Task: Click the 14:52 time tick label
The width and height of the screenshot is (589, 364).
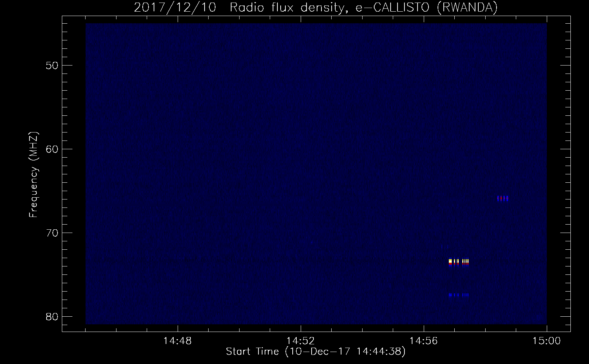Action: pyautogui.click(x=300, y=341)
